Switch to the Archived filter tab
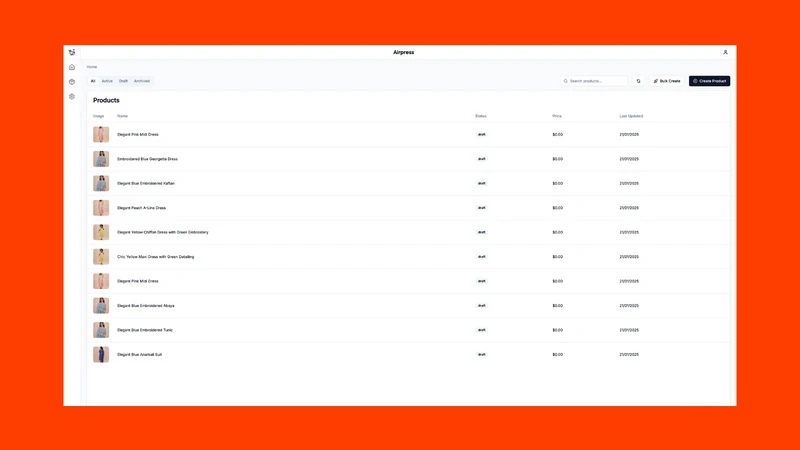The height and width of the screenshot is (450, 800). click(x=142, y=81)
